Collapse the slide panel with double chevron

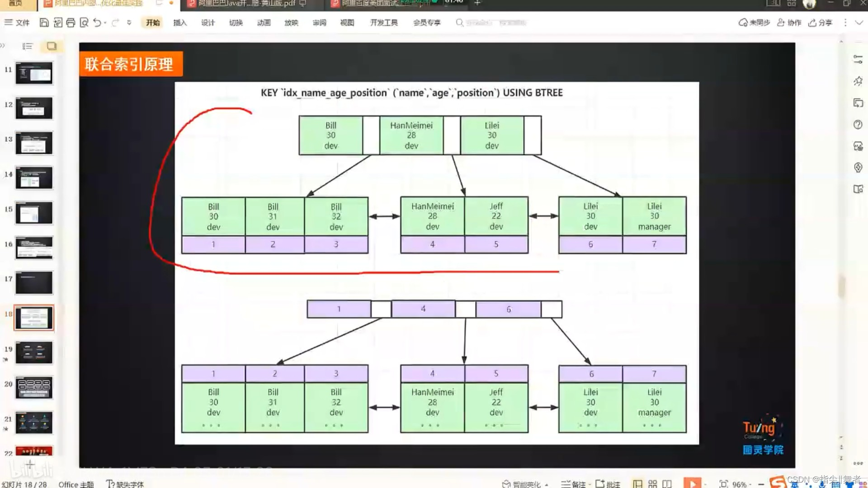click(x=3, y=46)
